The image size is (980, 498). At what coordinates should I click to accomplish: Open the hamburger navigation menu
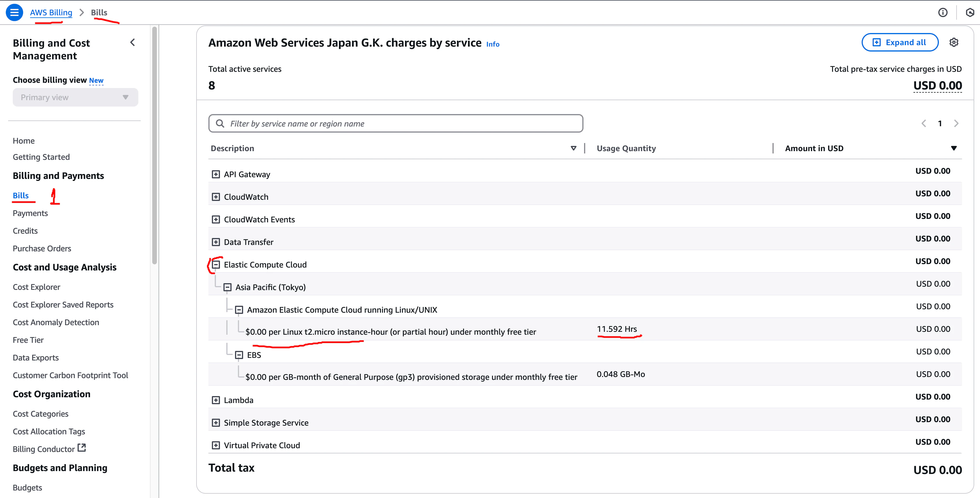pos(14,12)
